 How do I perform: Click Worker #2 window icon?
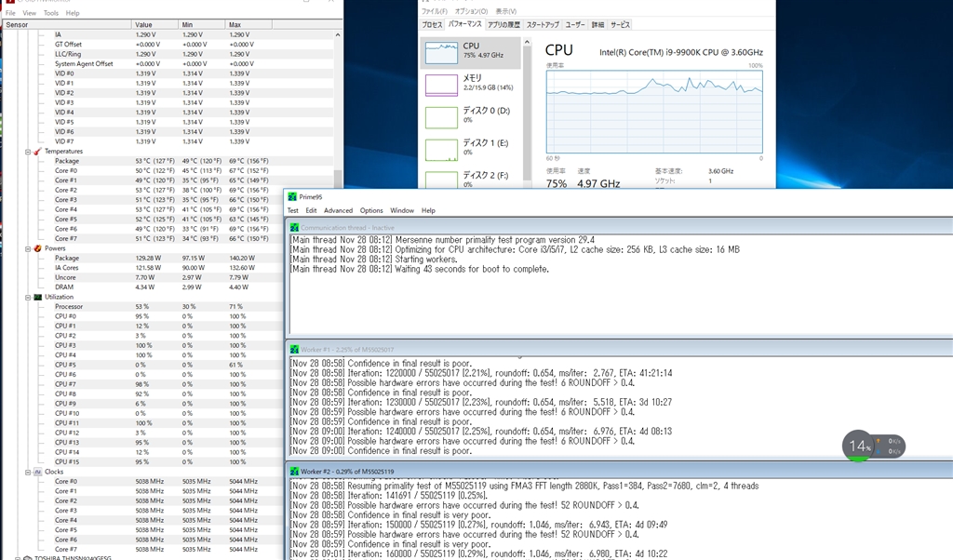click(295, 472)
